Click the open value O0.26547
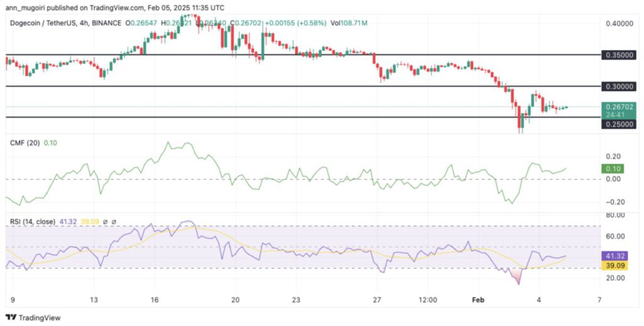644x326 pixels. [x=143, y=23]
